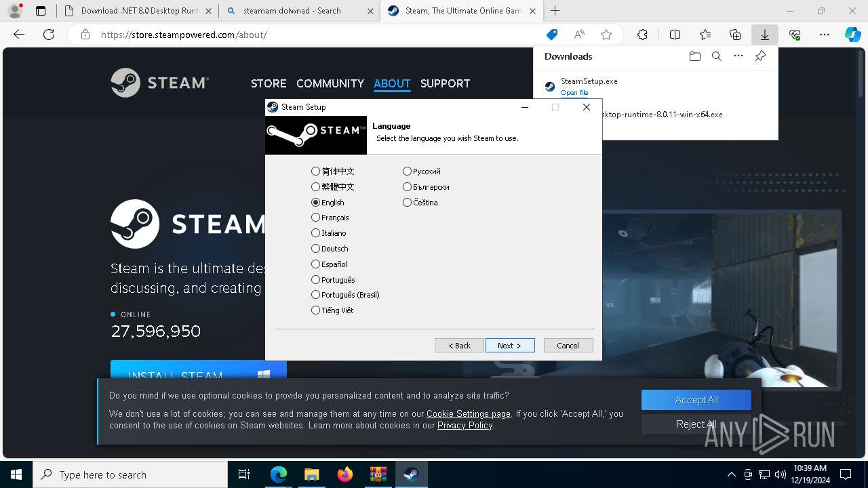Open Copilot sidebar icon
Viewport: 868px width, 488px height.
coord(853,35)
